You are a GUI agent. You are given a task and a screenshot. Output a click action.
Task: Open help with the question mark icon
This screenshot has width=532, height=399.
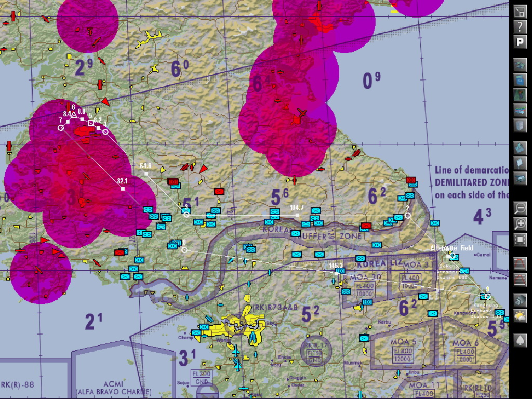pos(520,26)
